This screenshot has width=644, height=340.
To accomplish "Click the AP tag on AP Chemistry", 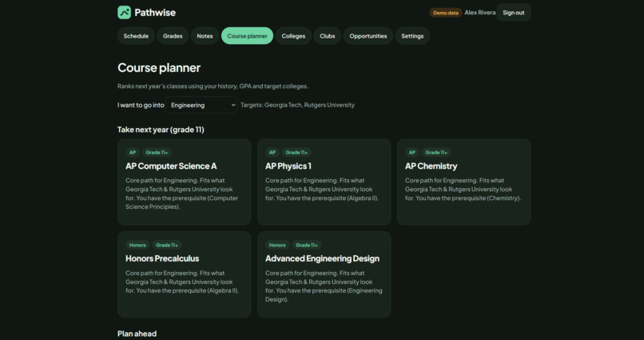I will [x=412, y=153].
